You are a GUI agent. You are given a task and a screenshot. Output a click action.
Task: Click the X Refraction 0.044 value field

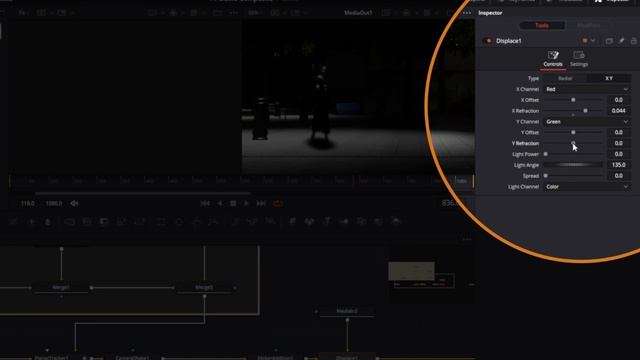tap(618, 111)
